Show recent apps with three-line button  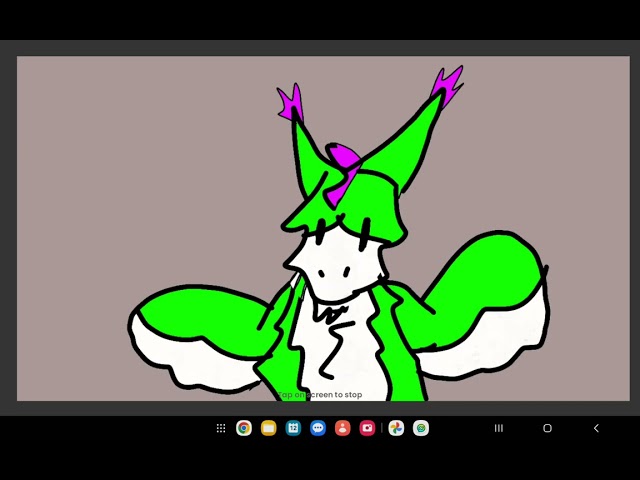pos(499,428)
